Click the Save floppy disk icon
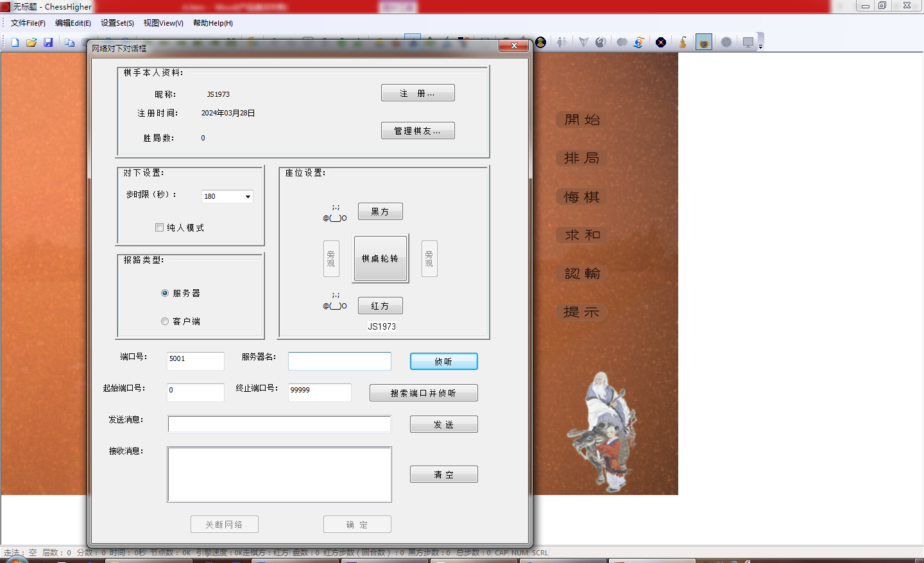The image size is (924, 563). 48,42
